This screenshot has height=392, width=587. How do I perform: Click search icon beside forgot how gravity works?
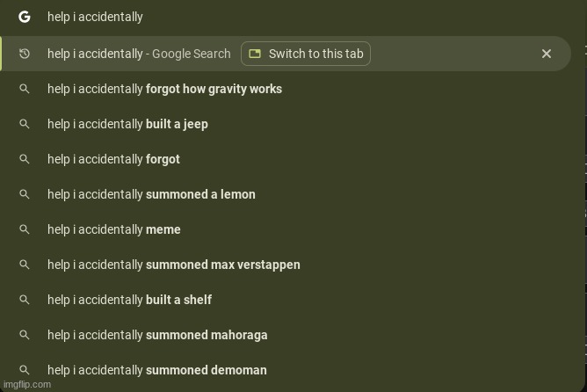coord(25,89)
